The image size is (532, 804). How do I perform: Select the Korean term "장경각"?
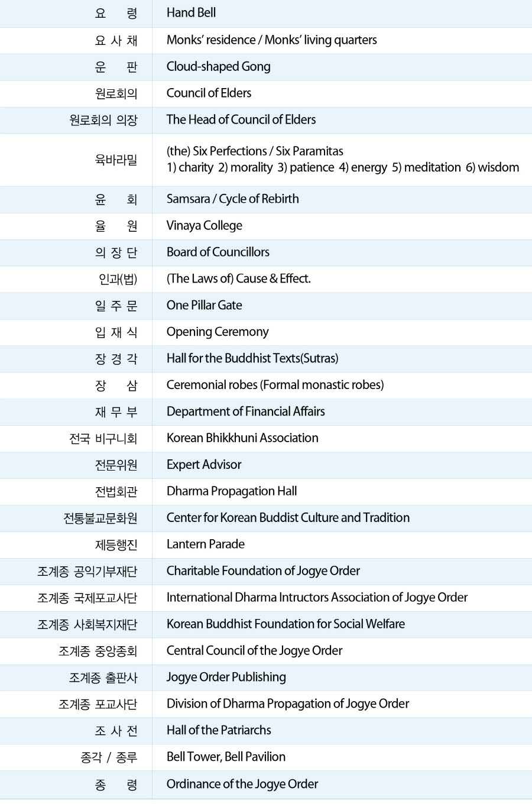pyautogui.click(x=116, y=359)
